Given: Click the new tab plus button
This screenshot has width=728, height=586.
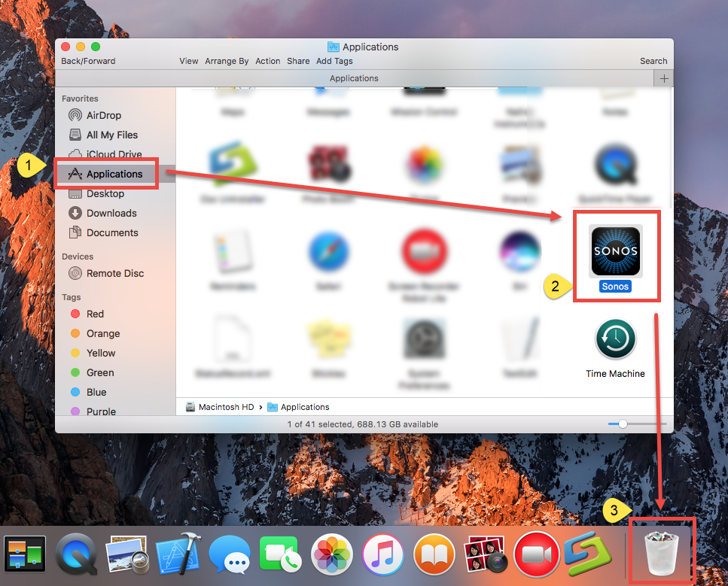Looking at the screenshot, I should point(663,77).
